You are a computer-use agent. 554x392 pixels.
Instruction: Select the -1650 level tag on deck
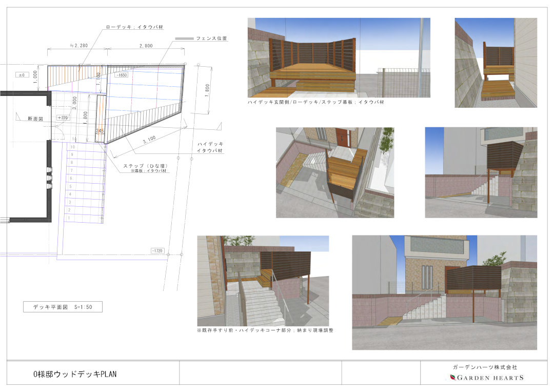click(122, 75)
